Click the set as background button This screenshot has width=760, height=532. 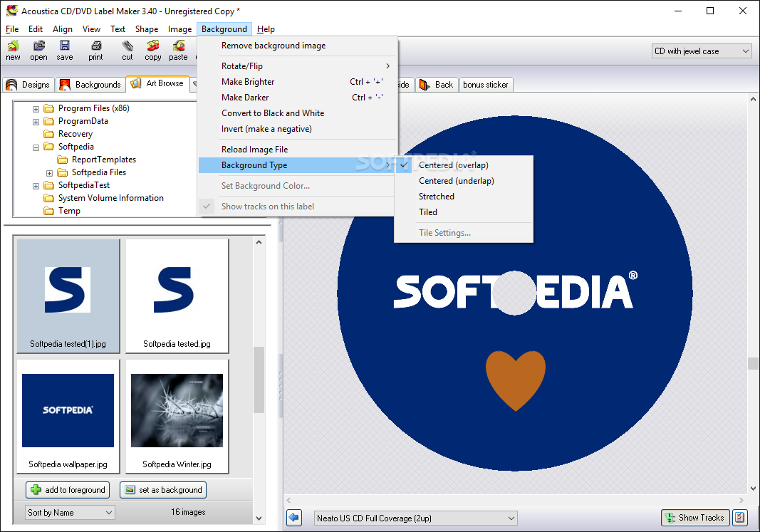point(163,490)
